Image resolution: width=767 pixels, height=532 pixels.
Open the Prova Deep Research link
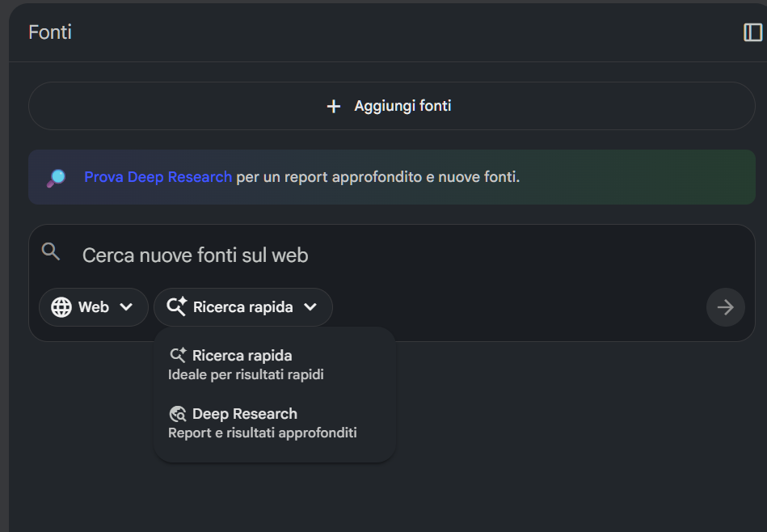pyautogui.click(x=158, y=177)
